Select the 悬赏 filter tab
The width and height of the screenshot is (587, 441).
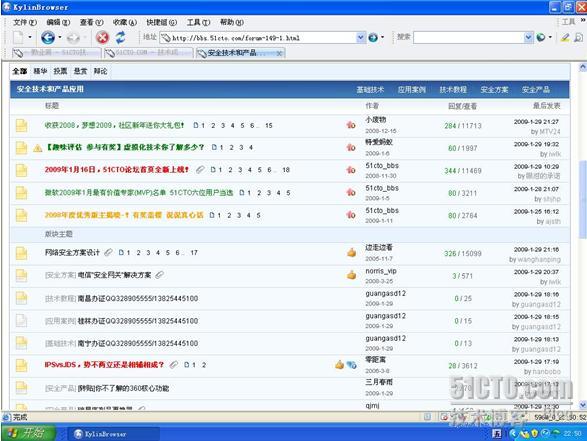80,71
